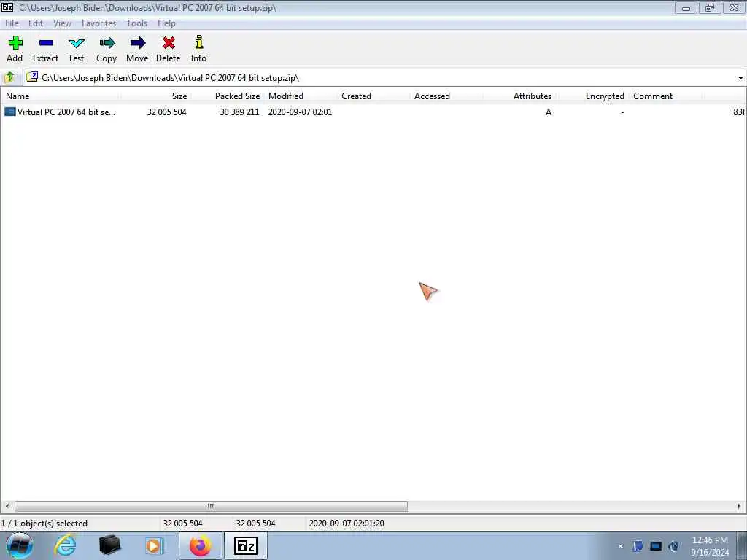Click status bar date 2020-09-07 02:01:20

(347, 524)
